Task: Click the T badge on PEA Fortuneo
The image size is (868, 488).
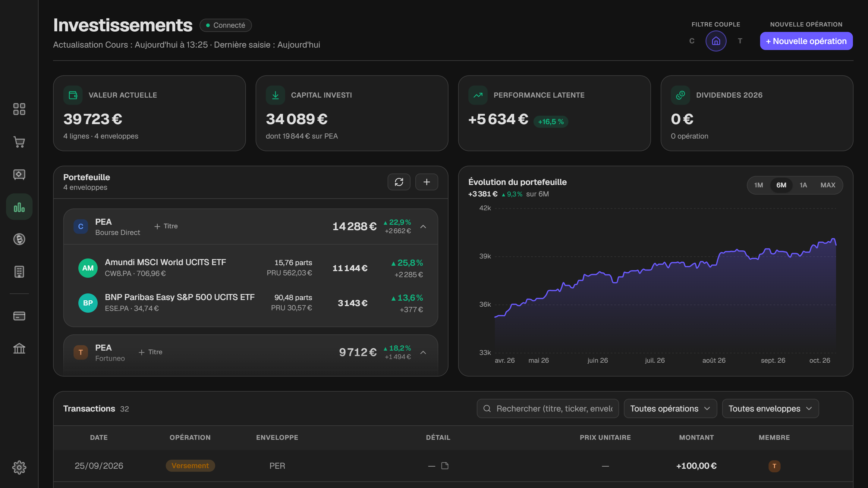Action: pos(80,352)
